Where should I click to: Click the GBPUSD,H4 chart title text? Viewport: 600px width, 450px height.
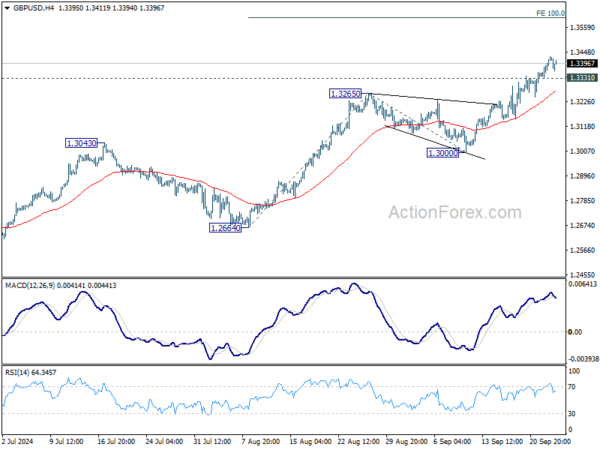point(33,8)
